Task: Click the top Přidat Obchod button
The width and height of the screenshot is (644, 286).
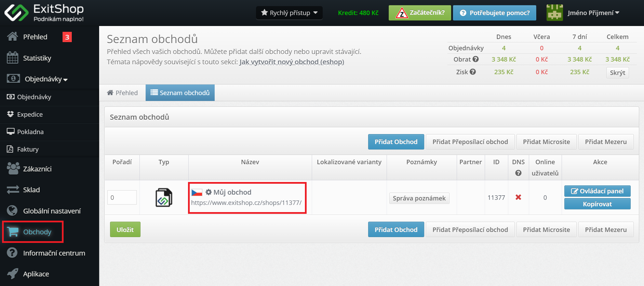Action: click(396, 142)
